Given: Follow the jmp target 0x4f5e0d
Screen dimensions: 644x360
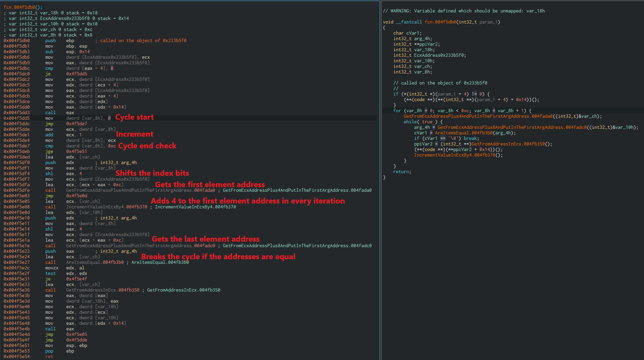Looking at the screenshot, I should tap(76, 196).
